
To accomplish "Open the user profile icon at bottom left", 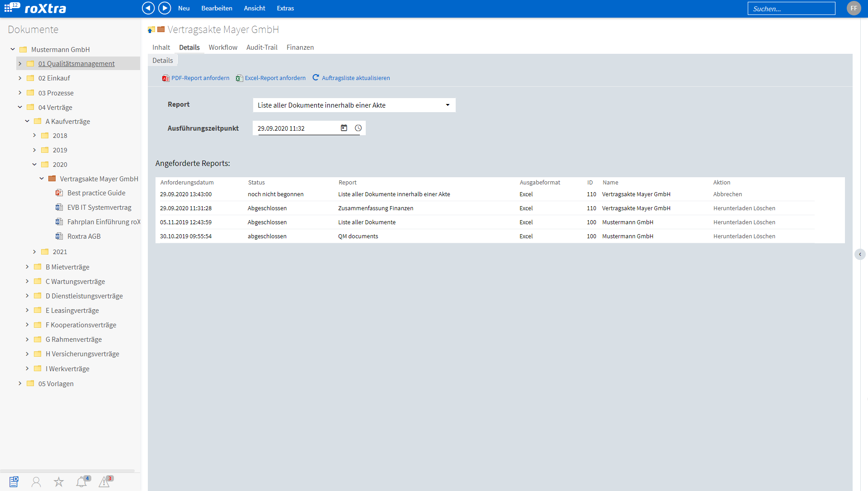I will pos(36,482).
